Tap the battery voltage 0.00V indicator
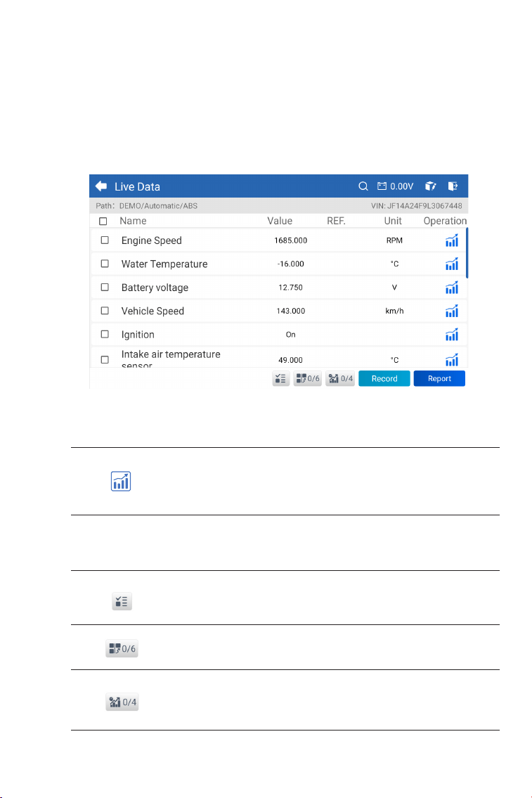This screenshot has height=798, width=532. (x=395, y=186)
